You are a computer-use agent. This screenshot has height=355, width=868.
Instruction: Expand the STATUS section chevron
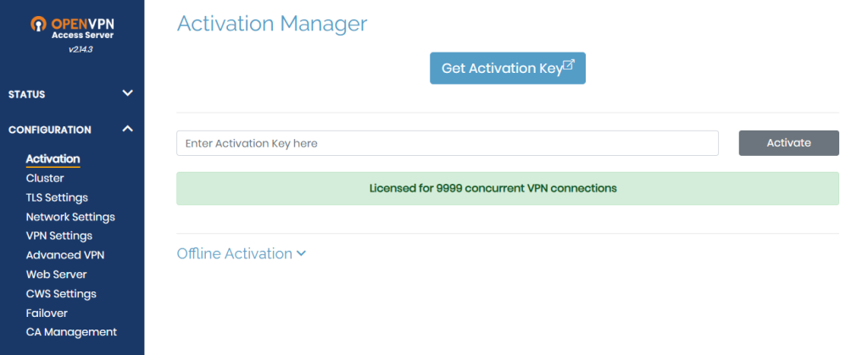(127, 93)
